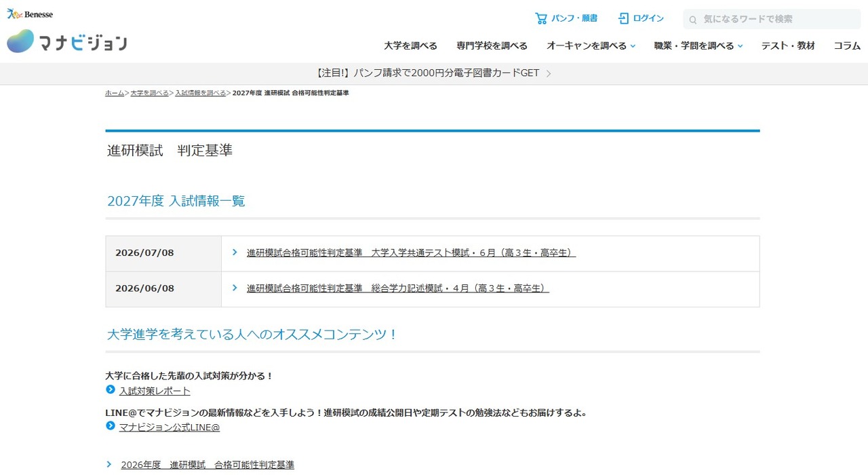
Task: Open 専門学校を調べる menu
Action: click(492, 45)
